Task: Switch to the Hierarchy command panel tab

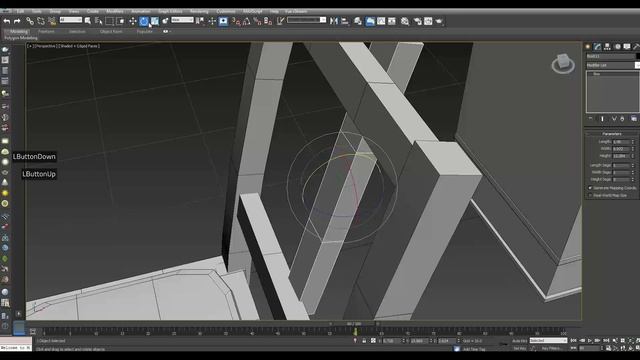Action: [607, 47]
